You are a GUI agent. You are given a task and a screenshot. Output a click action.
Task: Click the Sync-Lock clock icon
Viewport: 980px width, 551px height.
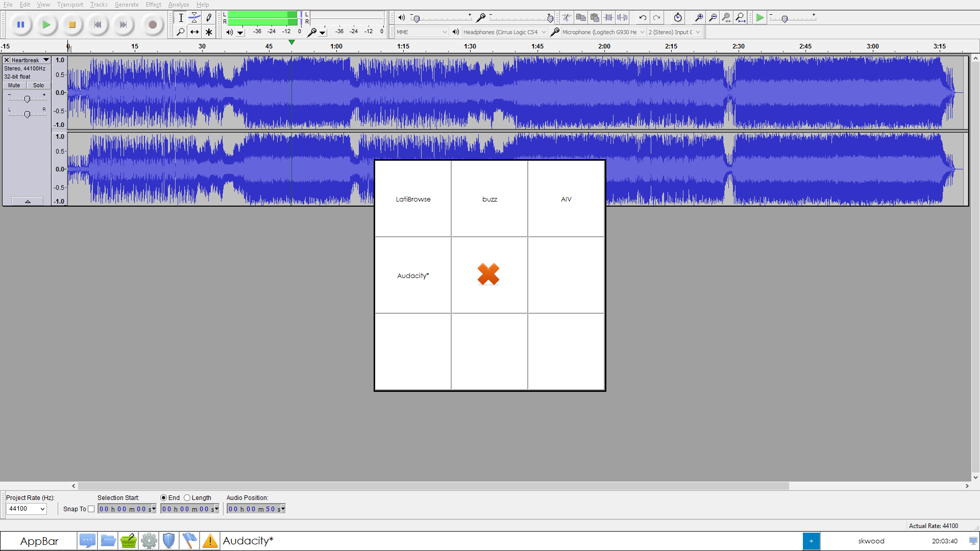pyautogui.click(x=678, y=17)
